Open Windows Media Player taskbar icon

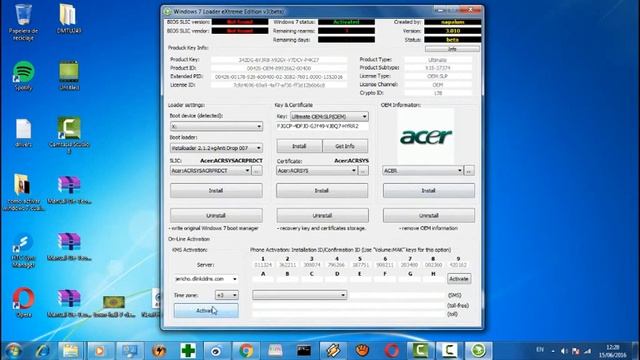(x=100, y=351)
